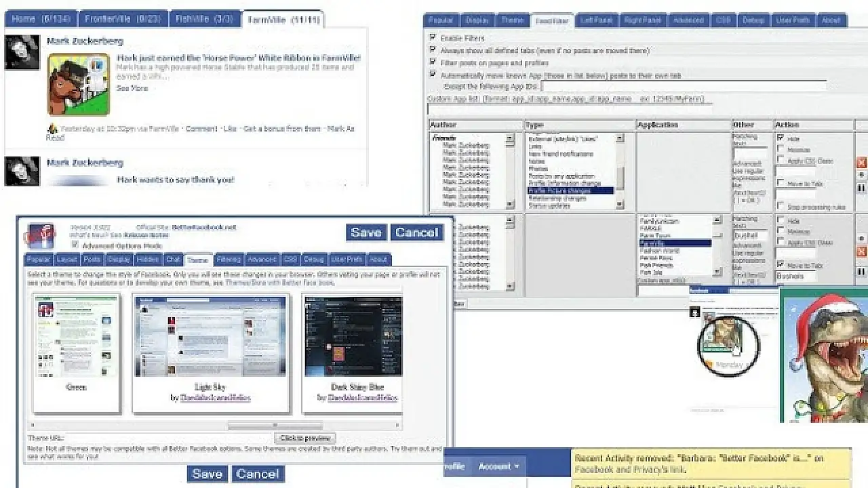Toggle Filter posts on pages and profiles
This screenshot has width=868, height=488.
433,63
